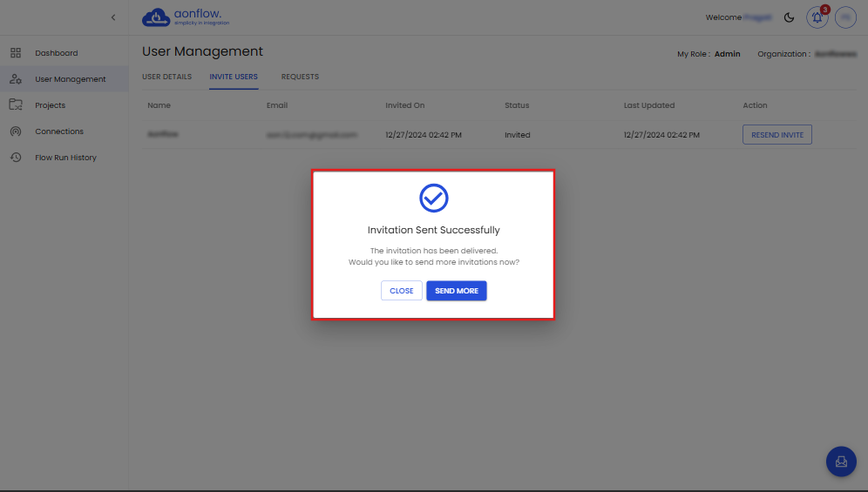Open Dashboard via its grid icon
Screen dimensions: 868x492
[16, 53]
